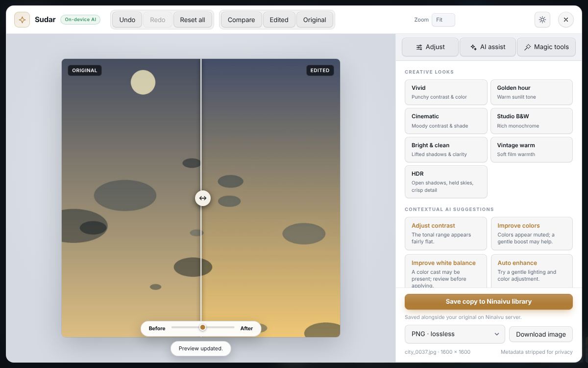This screenshot has height=368, width=588.
Task: Save copy to Ninaivu library
Action: [489, 302]
